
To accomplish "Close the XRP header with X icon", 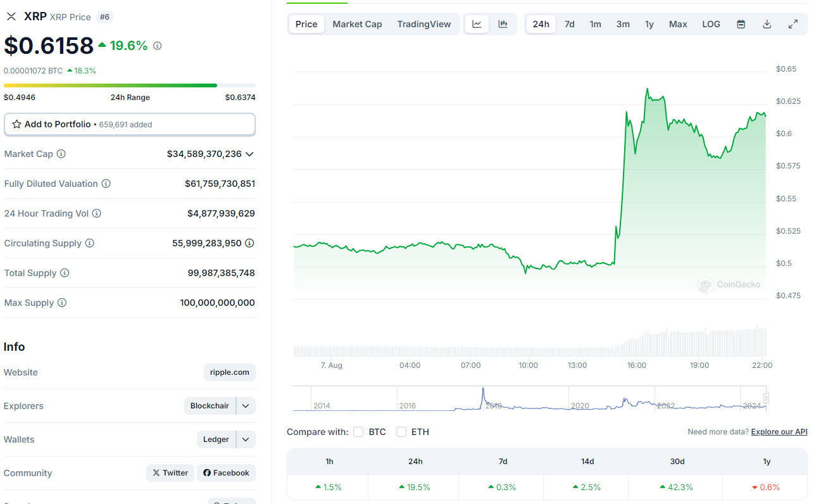I will pyautogui.click(x=11, y=16).
